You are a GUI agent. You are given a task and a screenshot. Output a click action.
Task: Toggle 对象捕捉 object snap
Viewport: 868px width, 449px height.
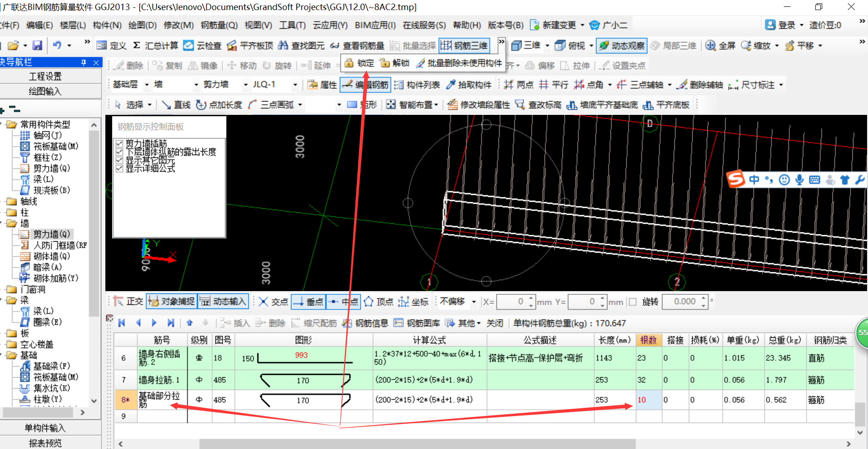[x=171, y=301]
